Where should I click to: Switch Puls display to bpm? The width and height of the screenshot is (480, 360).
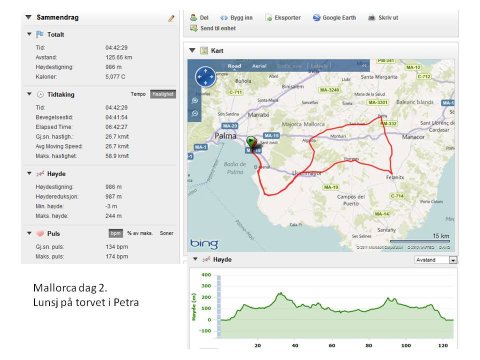tap(116, 233)
